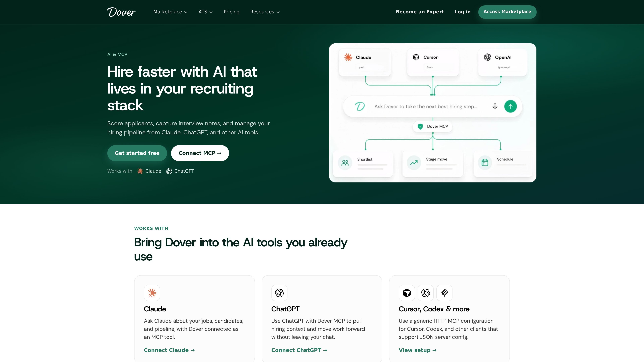This screenshot has width=644, height=362.
Task: Select the OpenAI /prompt card in diagram
Action: 502,62
